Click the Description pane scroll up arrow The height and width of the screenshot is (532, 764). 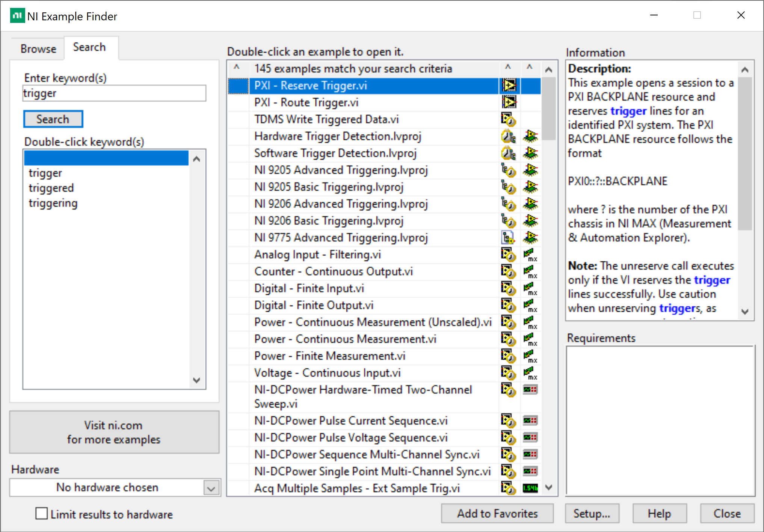745,69
